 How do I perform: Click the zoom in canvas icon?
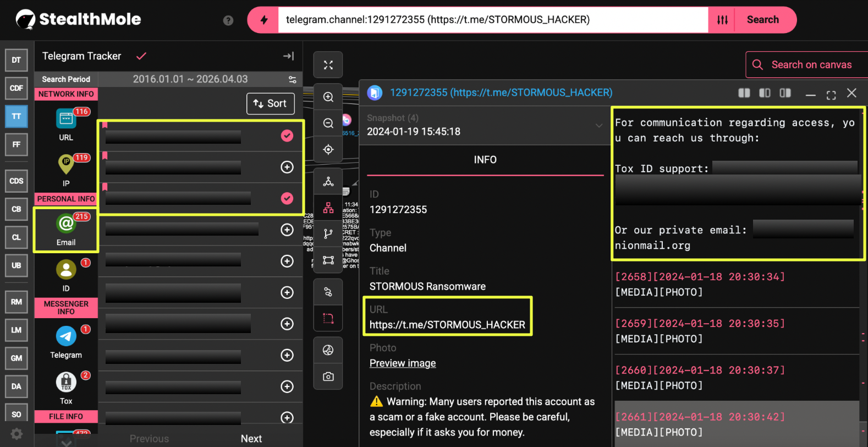[x=328, y=97]
